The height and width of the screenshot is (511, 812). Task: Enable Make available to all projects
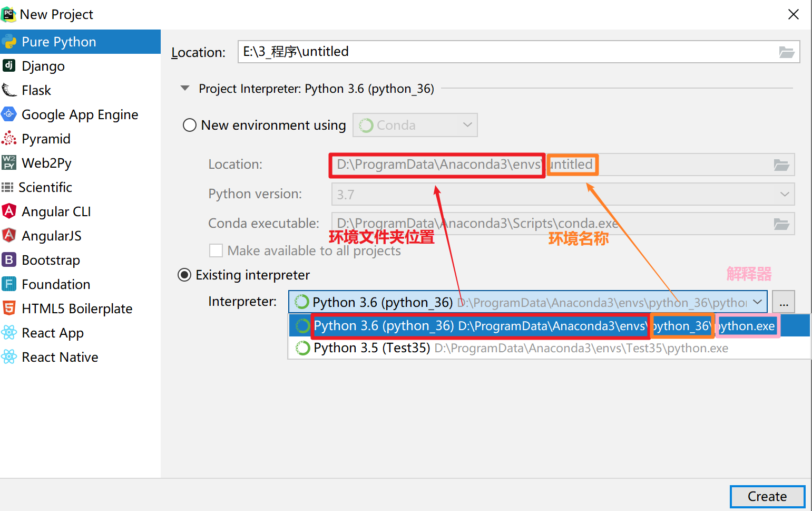216,250
